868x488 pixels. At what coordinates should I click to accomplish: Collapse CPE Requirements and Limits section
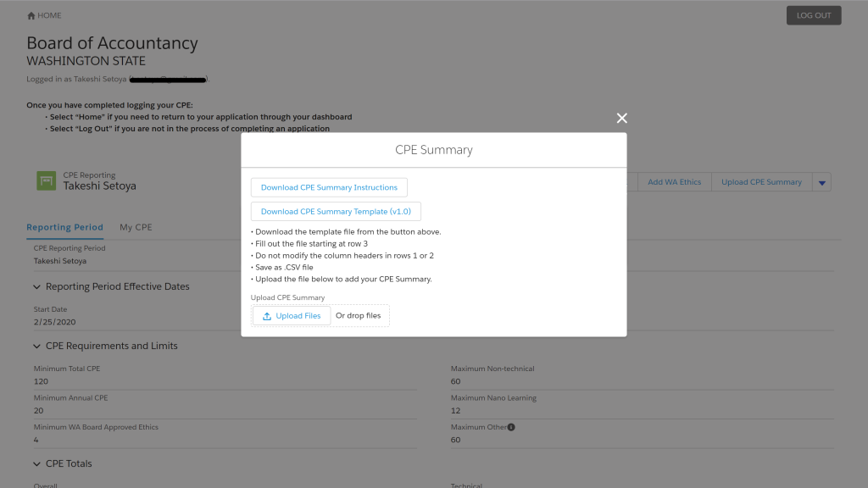pos(36,346)
